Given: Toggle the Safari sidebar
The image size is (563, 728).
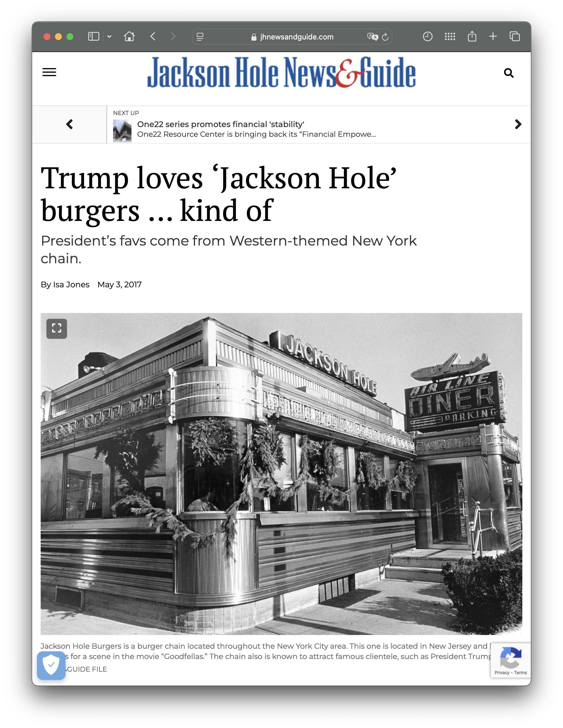Looking at the screenshot, I should coord(93,36).
